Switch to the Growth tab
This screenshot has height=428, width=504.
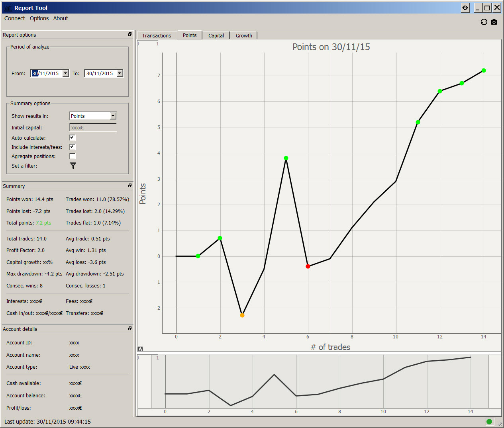(x=244, y=35)
